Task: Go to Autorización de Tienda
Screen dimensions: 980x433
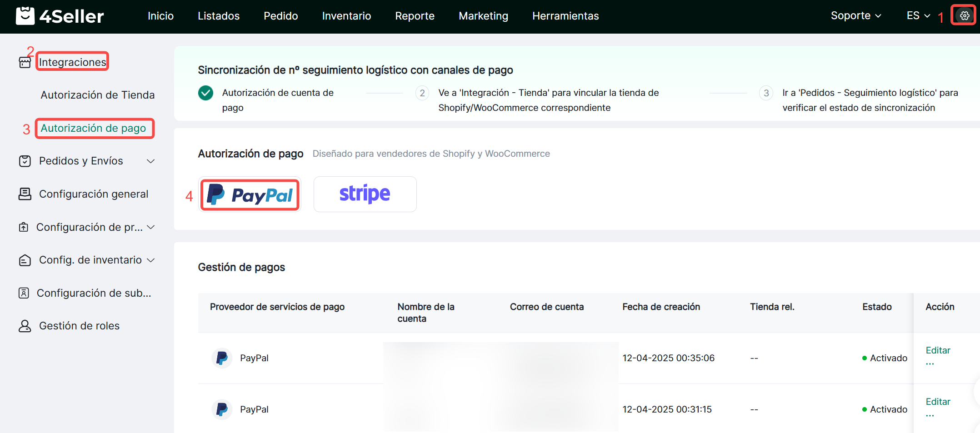Action: coord(97,95)
